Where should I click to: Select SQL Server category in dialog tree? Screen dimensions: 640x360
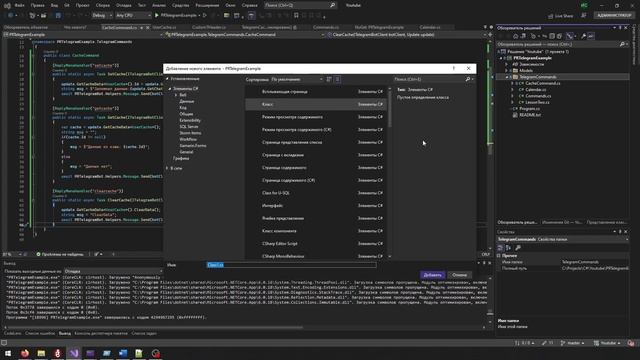[189, 127]
